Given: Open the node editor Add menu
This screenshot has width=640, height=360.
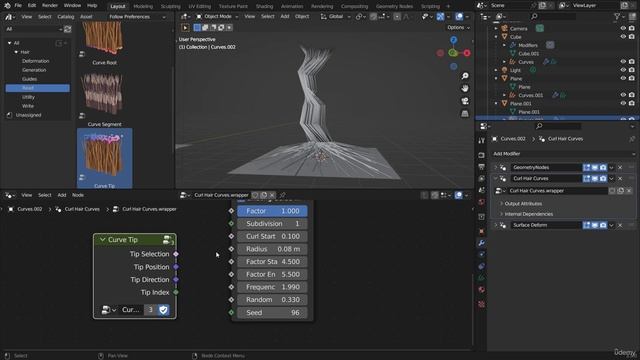Looking at the screenshot, I should coord(62,196).
